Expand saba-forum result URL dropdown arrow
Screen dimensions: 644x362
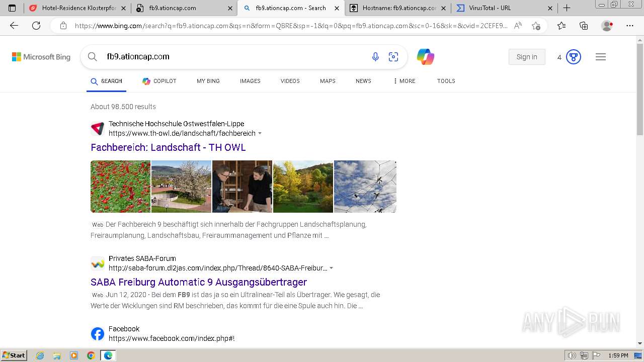[x=332, y=268]
